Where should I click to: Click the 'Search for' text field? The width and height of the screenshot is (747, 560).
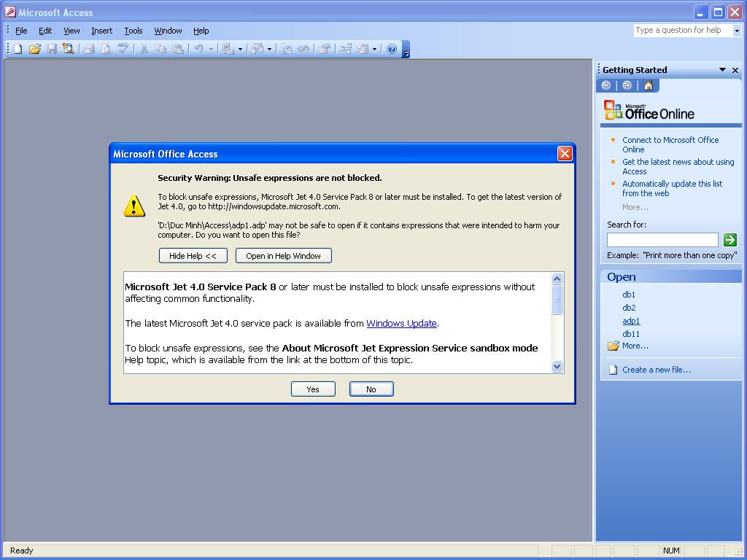click(662, 239)
